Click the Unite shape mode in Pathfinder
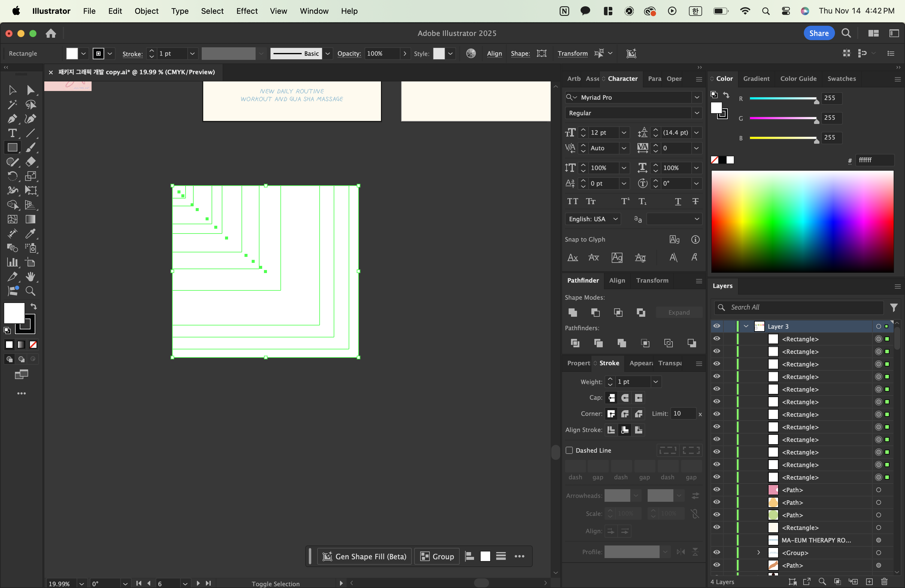 click(x=573, y=312)
